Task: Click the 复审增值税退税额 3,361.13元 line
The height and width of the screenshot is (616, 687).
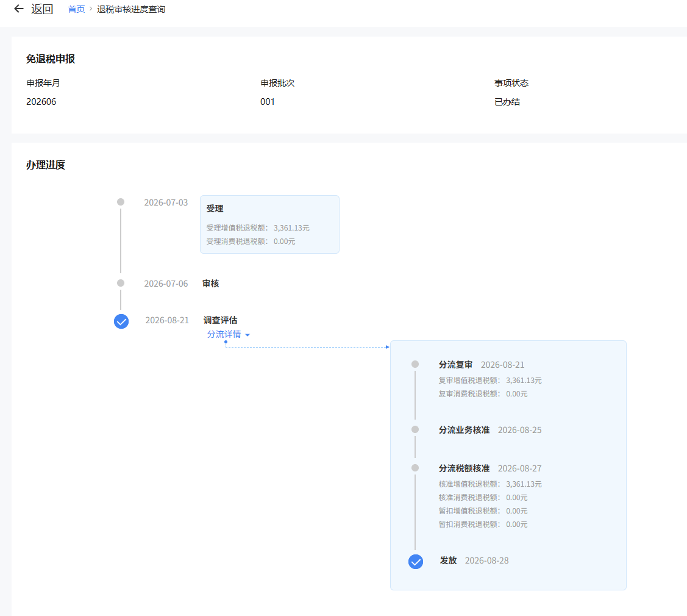Action: 490,381
